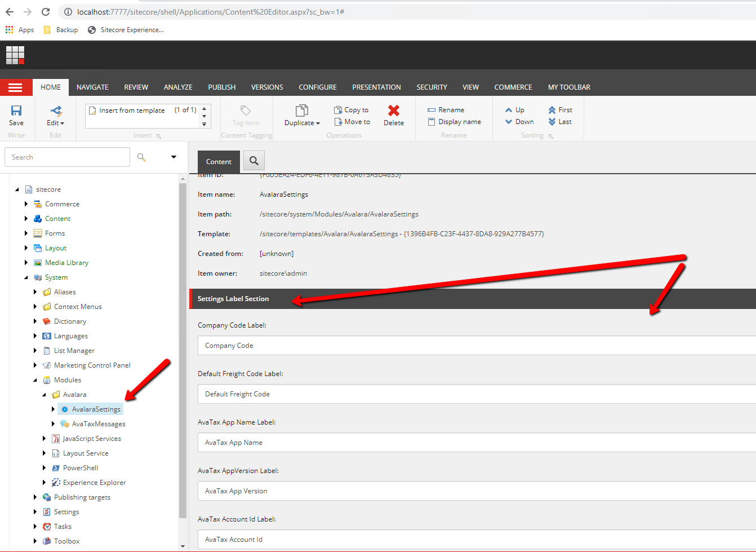The height and width of the screenshot is (552, 756).
Task: Select the Experience Explorer node
Action: coord(94,483)
